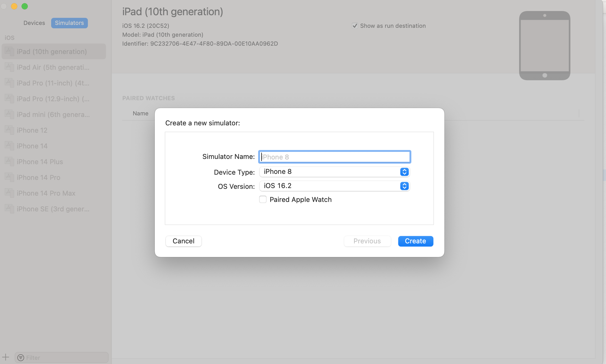Click the Model: iPad (10th generation) text
The width and height of the screenshot is (606, 364).
tap(163, 35)
